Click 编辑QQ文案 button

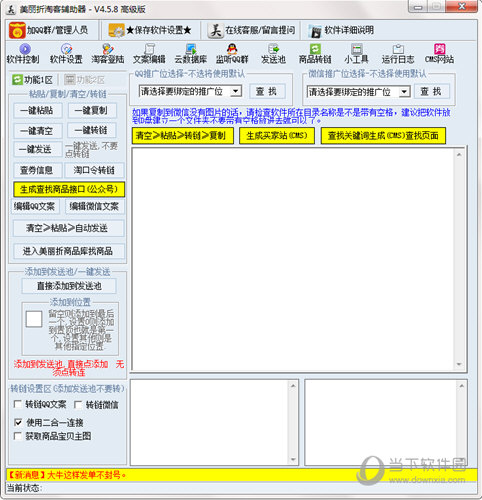[x=35, y=207]
